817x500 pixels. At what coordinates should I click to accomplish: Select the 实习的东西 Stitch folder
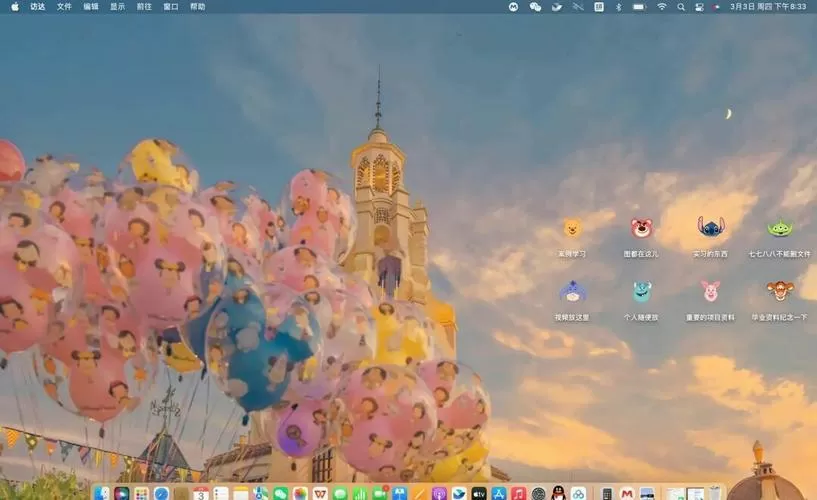pos(711,238)
